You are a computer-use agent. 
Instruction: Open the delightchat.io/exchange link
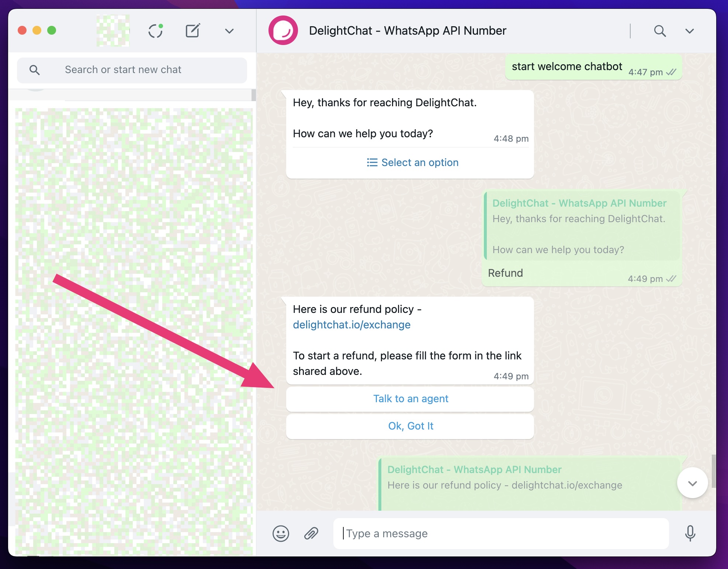pos(351,325)
